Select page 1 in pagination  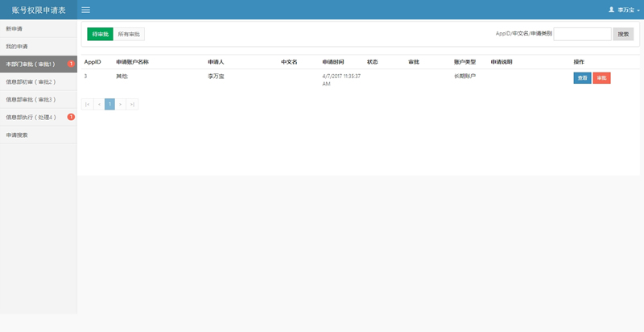[109, 105]
